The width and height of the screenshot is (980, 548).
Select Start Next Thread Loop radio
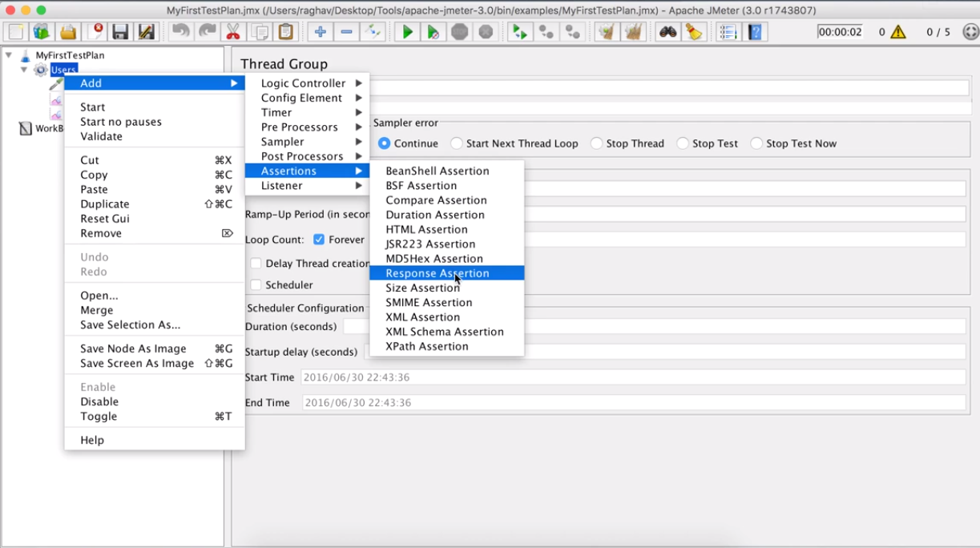pyautogui.click(x=456, y=143)
